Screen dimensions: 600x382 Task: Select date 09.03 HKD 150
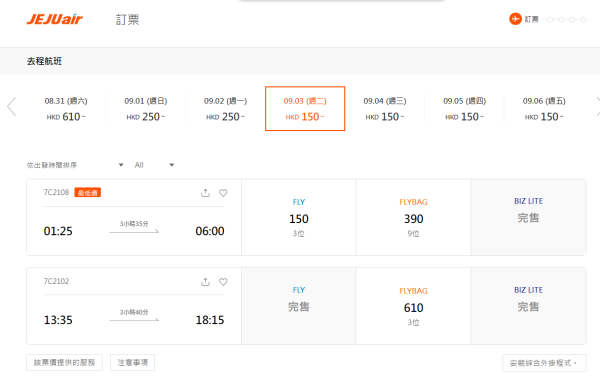point(305,109)
